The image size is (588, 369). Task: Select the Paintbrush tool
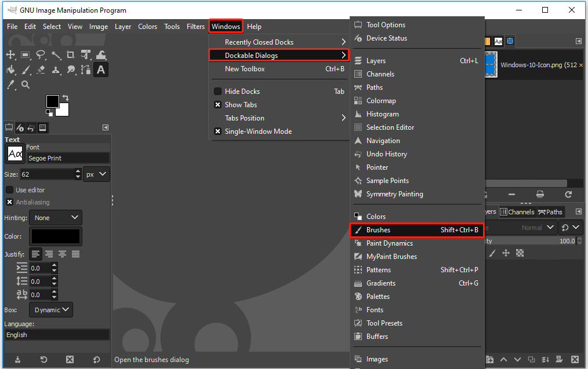click(x=26, y=70)
